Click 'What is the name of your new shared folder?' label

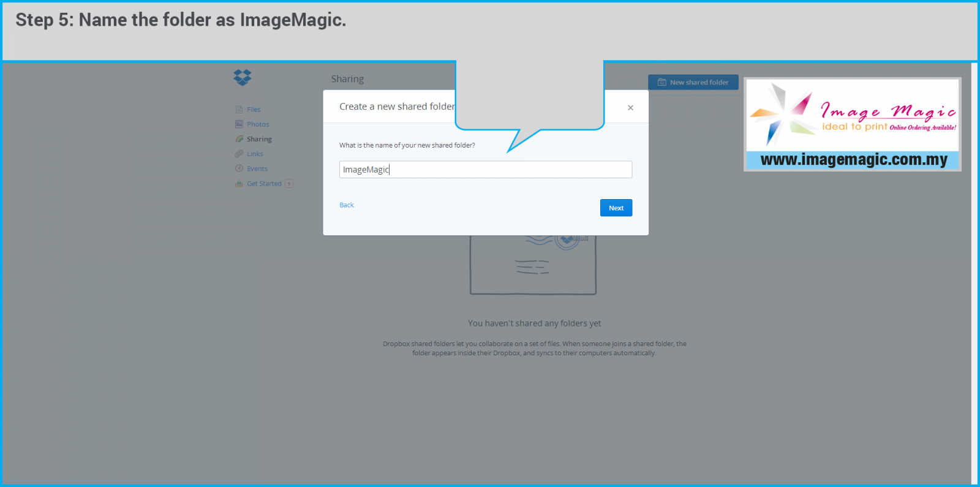pos(407,145)
